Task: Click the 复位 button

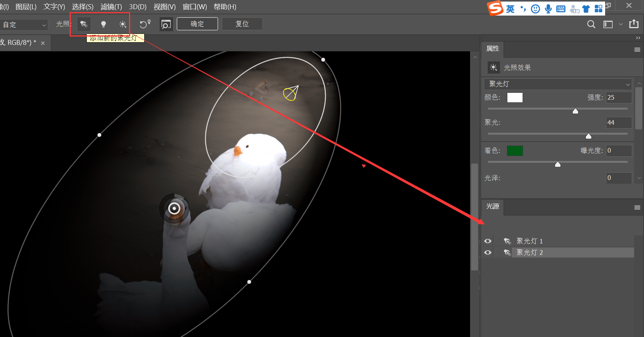Action: [x=242, y=24]
